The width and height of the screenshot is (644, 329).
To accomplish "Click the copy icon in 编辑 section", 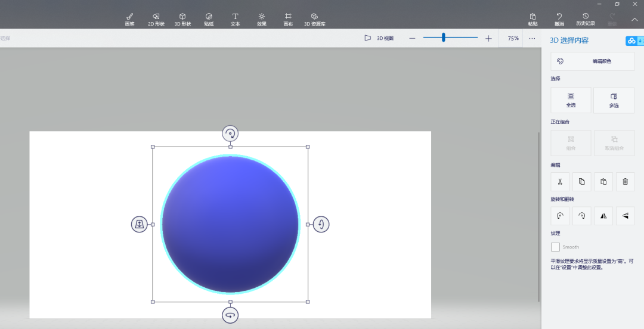I will point(581,182).
